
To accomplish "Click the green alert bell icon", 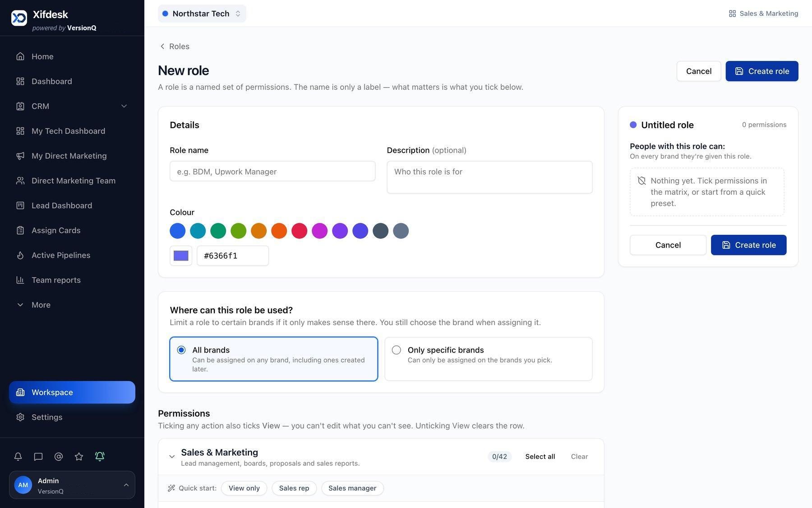I will point(100,456).
